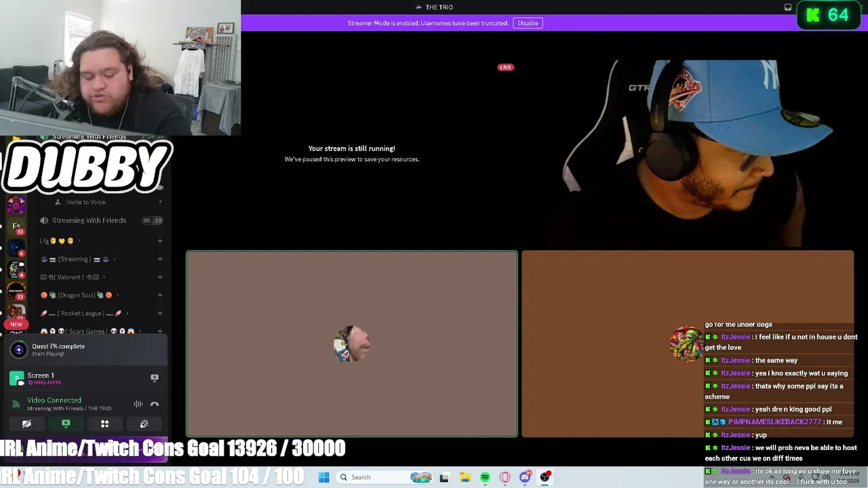This screenshot has height=488, width=868.
Task: Toggle camera on or off
Action: [26, 424]
